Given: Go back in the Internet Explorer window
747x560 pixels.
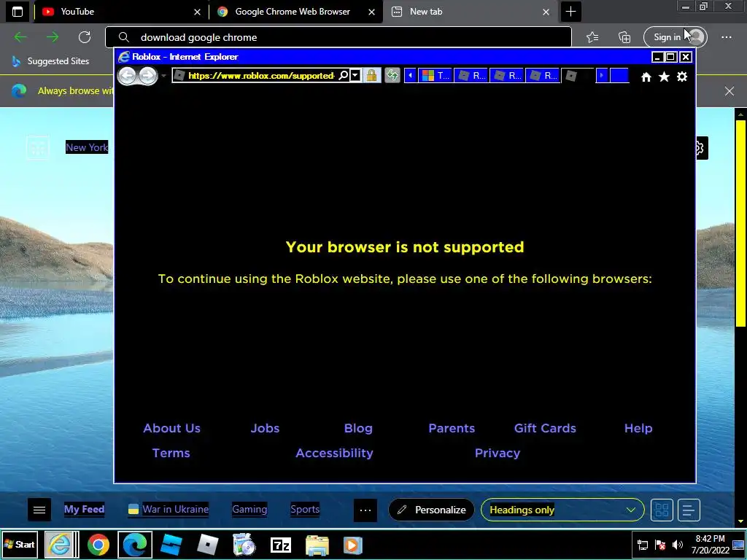Looking at the screenshot, I should [x=127, y=76].
